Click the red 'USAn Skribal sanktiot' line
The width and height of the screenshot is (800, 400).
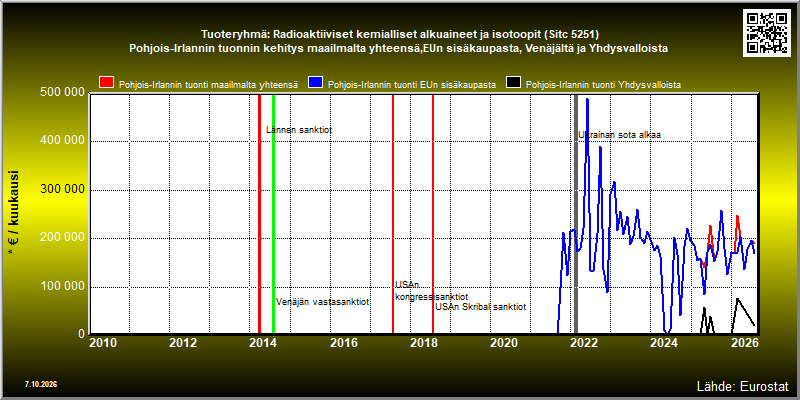[433, 214]
